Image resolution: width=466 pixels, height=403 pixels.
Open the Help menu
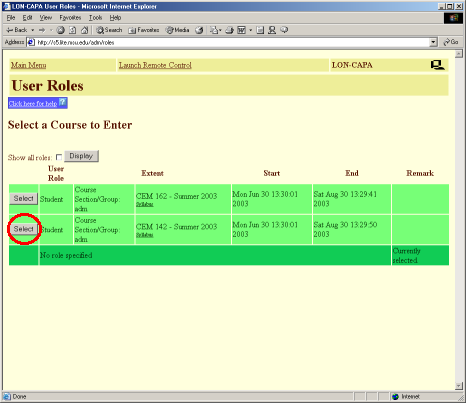tap(115, 18)
